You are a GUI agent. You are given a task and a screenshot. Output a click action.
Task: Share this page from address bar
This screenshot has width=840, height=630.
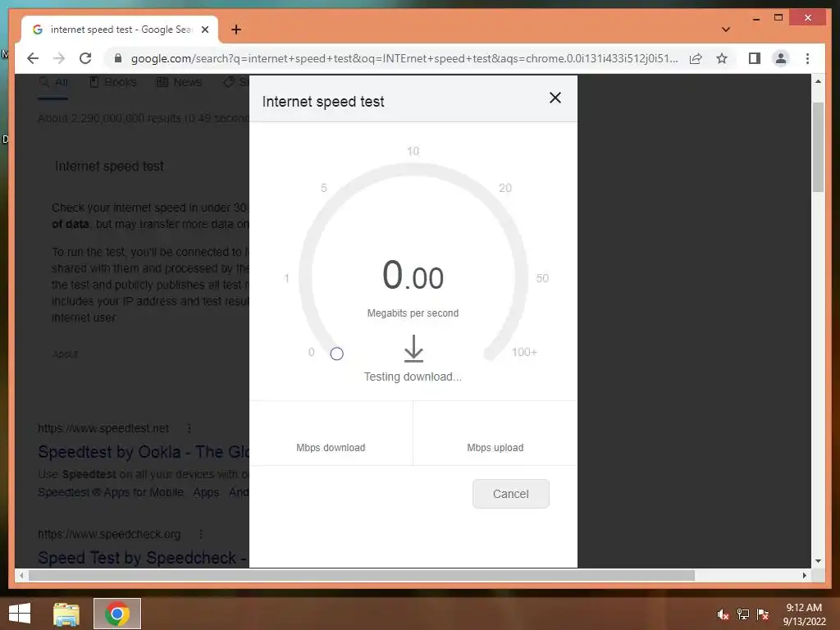point(696,58)
